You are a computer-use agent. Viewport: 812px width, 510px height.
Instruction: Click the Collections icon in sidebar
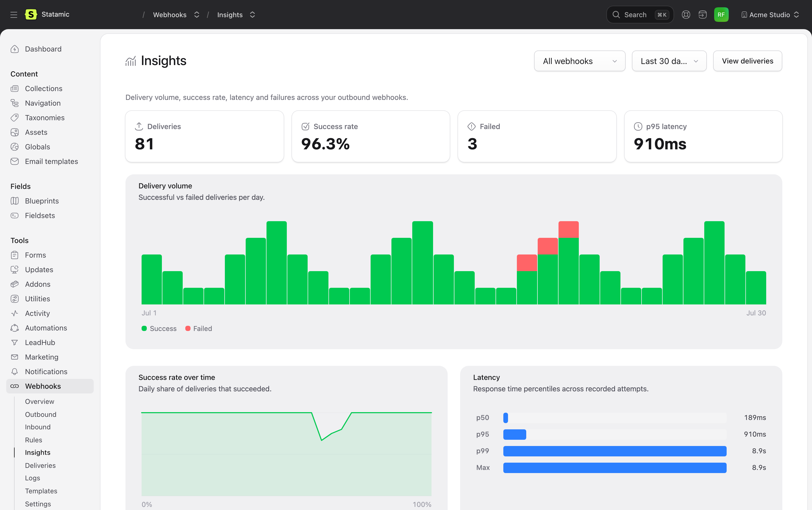click(x=15, y=88)
